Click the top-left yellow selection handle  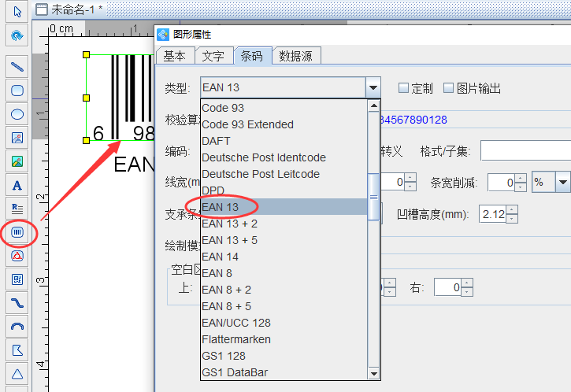coord(87,54)
